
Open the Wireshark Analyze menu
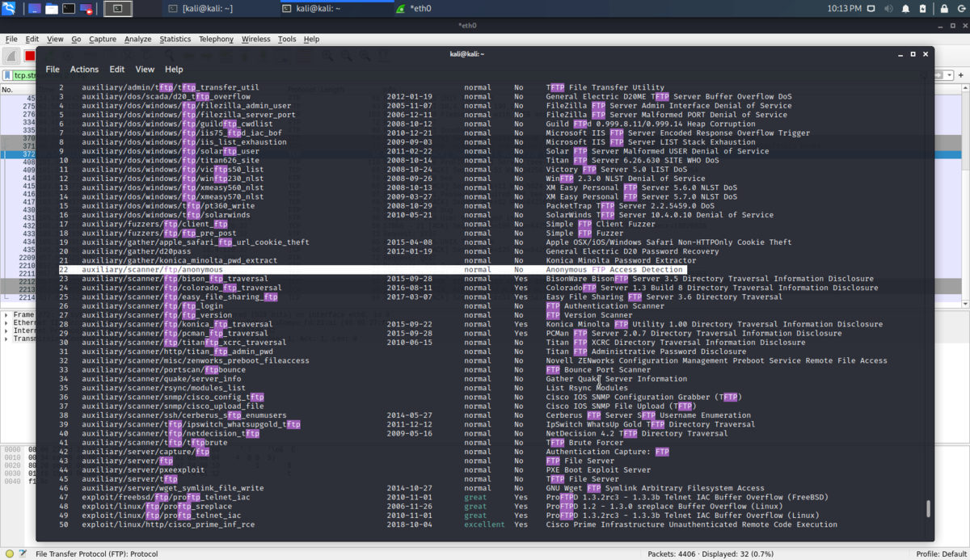[137, 39]
